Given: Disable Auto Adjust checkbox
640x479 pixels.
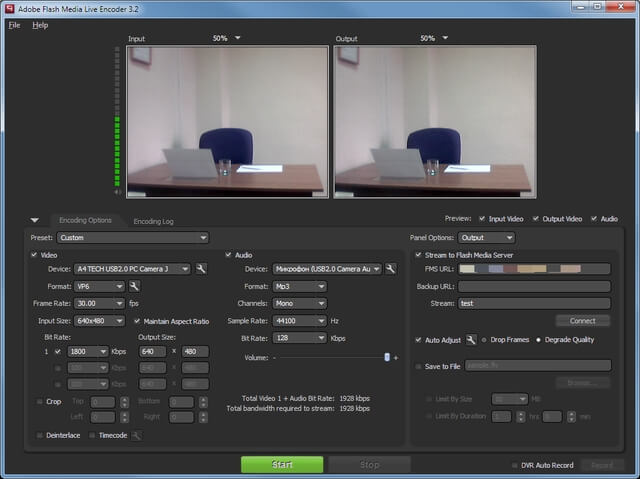Looking at the screenshot, I should (418, 339).
